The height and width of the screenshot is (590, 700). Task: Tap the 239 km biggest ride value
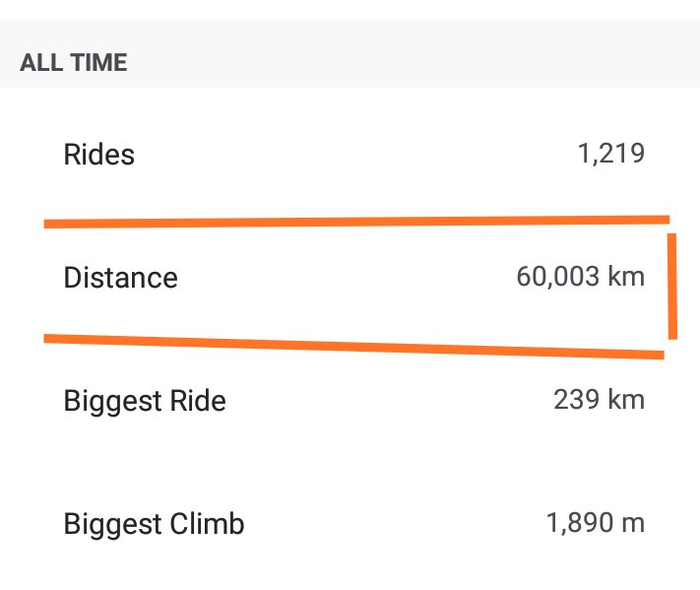[600, 399]
